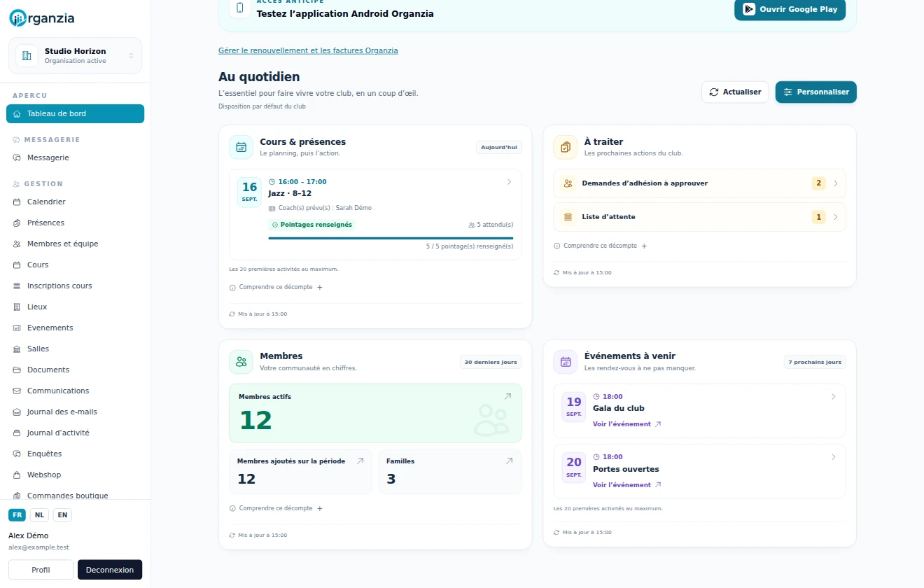
Task: Open Jazz 8-12 course chevron
Action: pyautogui.click(x=509, y=182)
